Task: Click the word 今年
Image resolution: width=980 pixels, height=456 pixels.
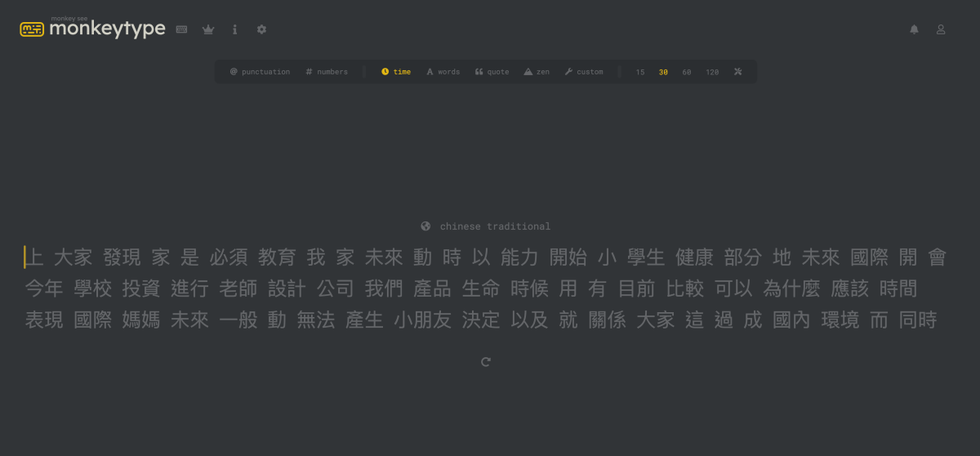Action: [44, 288]
